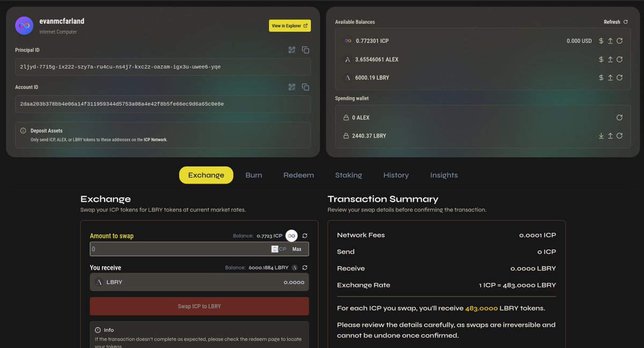Copy the Account ID to clipboard
The image size is (644, 348).
pyautogui.click(x=305, y=87)
